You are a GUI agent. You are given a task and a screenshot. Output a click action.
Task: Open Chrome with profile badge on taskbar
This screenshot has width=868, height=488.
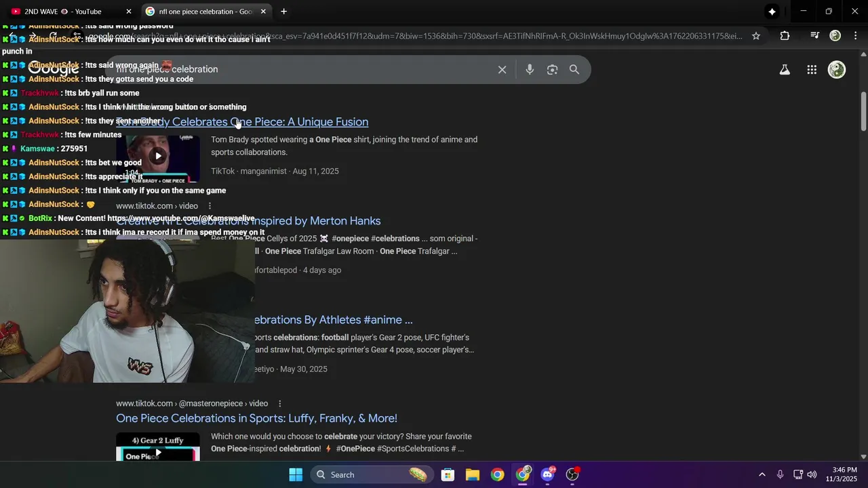pyautogui.click(x=523, y=474)
